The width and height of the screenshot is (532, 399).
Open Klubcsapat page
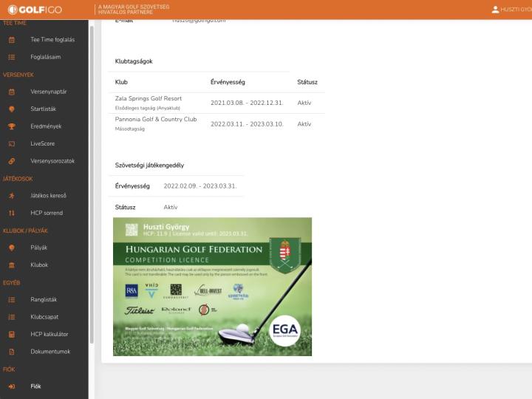[x=44, y=317]
